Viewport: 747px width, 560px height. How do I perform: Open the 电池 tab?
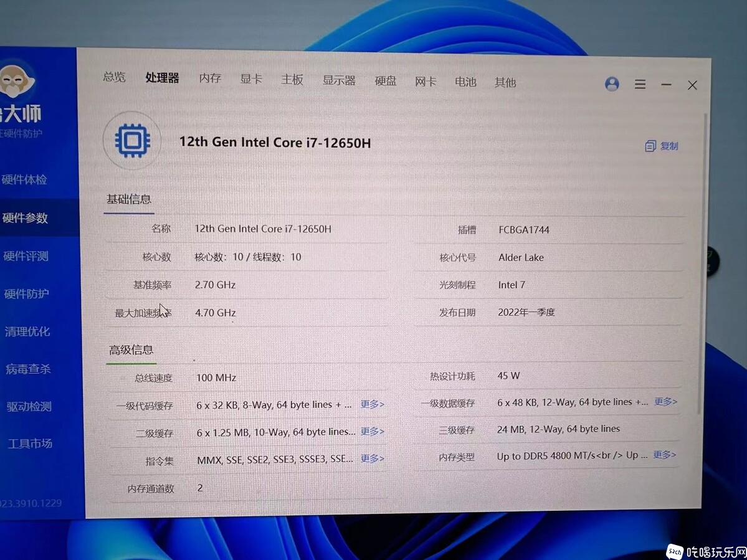pyautogui.click(x=465, y=82)
